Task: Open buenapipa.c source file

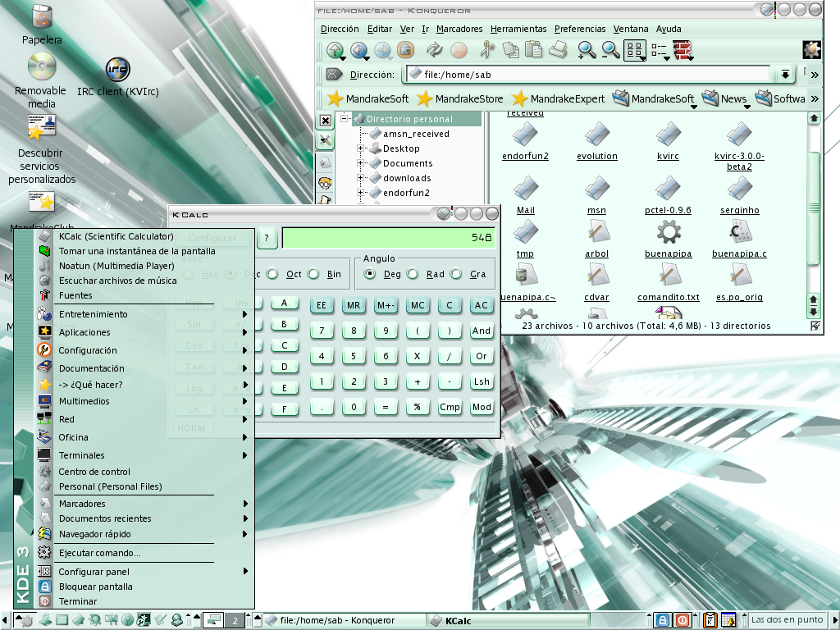Action: 739,239
